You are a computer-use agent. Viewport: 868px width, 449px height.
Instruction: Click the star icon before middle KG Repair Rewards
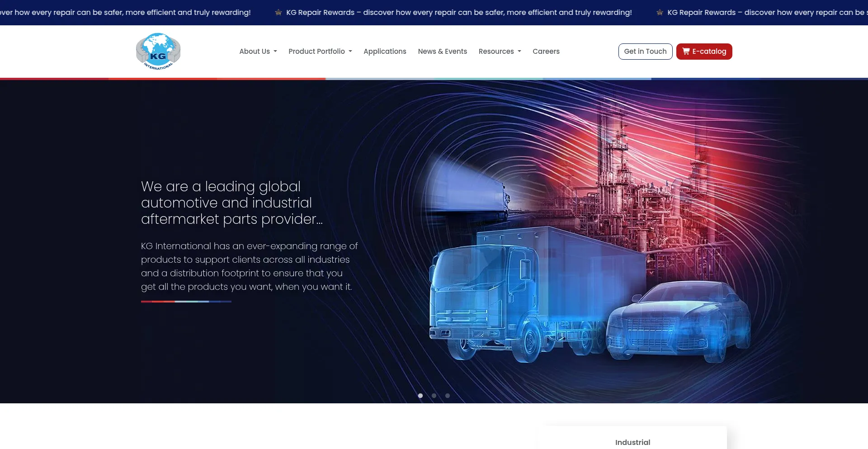(278, 13)
